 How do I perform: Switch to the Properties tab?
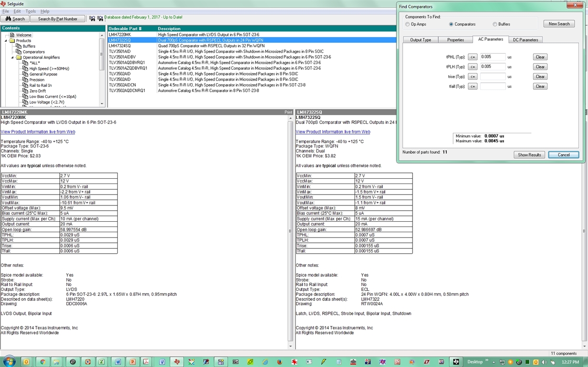[456, 40]
